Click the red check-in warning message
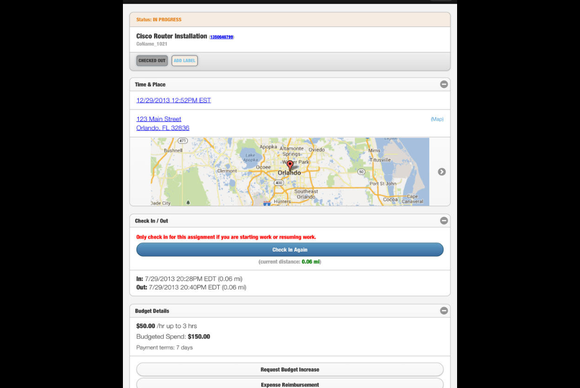Image resolution: width=580 pixels, height=388 pixels. pos(226,237)
